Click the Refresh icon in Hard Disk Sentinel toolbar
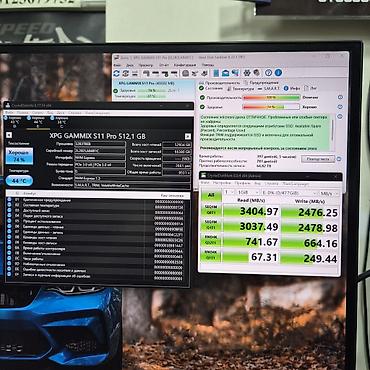 tap(116, 73)
